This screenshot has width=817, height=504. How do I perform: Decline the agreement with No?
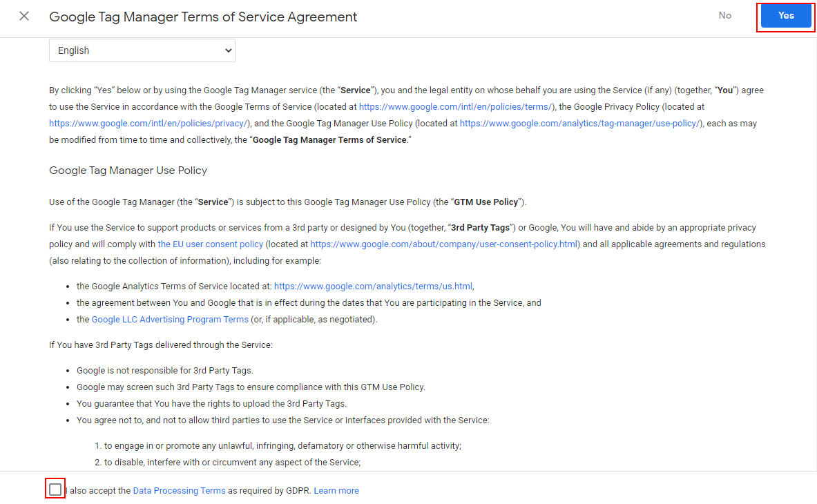coord(724,16)
